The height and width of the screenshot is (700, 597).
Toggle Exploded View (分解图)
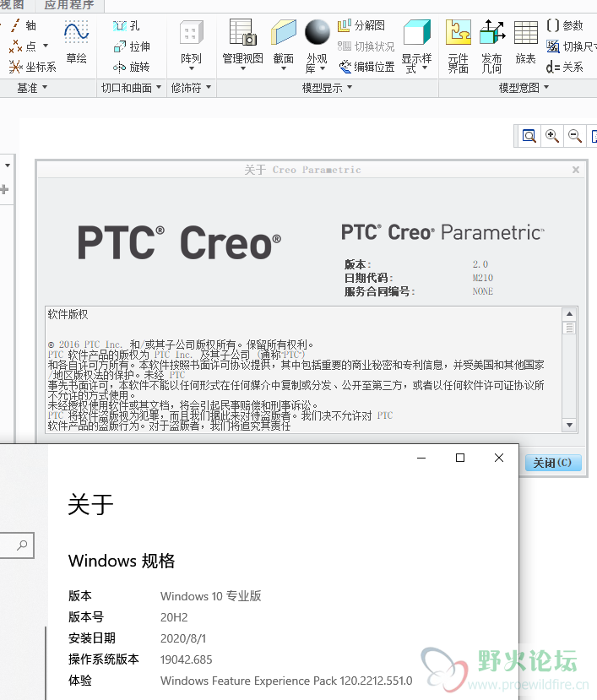click(x=361, y=25)
